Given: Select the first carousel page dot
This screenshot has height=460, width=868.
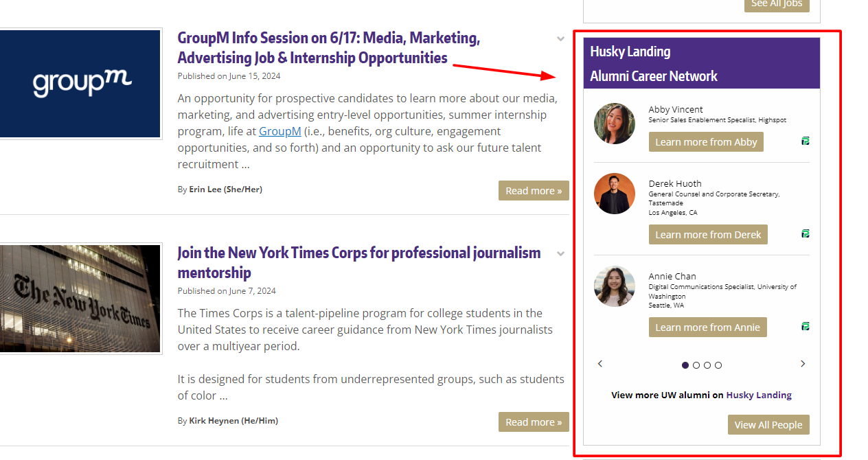Looking at the screenshot, I should 685,365.
